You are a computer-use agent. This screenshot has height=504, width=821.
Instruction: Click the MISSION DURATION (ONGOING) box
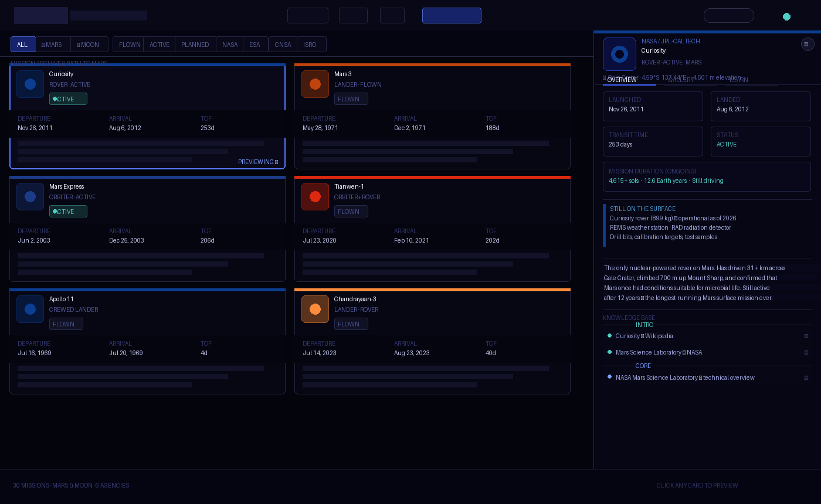point(707,177)
